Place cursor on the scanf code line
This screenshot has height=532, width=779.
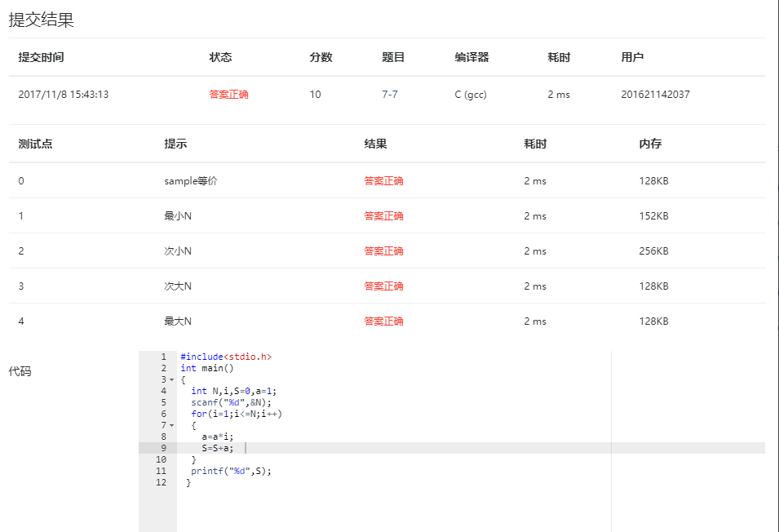coord(231,402)
